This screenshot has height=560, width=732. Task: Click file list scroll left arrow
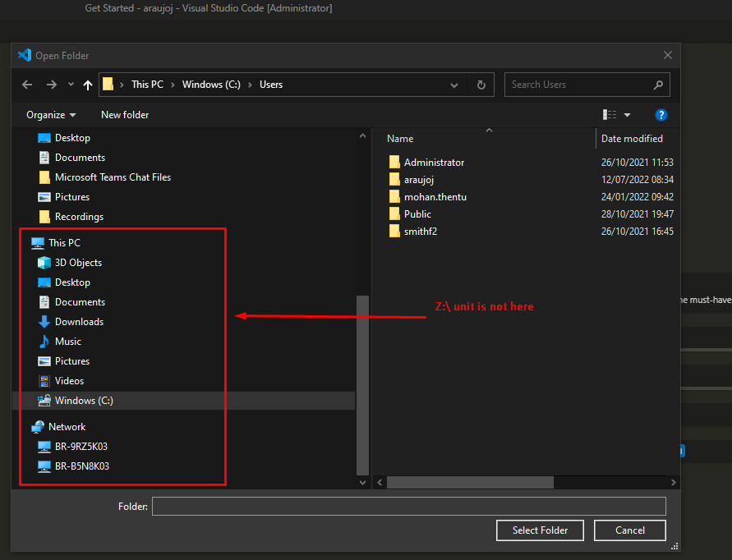(380, 483)
